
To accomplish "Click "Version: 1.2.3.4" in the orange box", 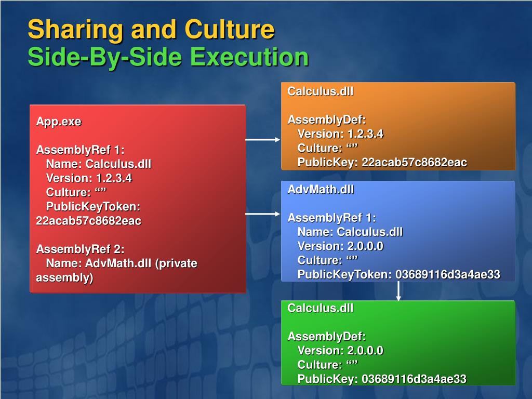I will pos(340,134).
